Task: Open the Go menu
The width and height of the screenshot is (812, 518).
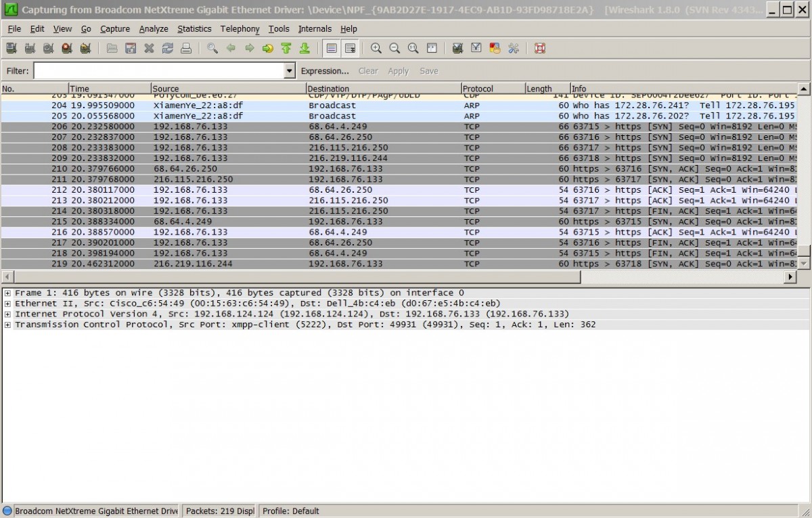Action: (x=86, y=29)
